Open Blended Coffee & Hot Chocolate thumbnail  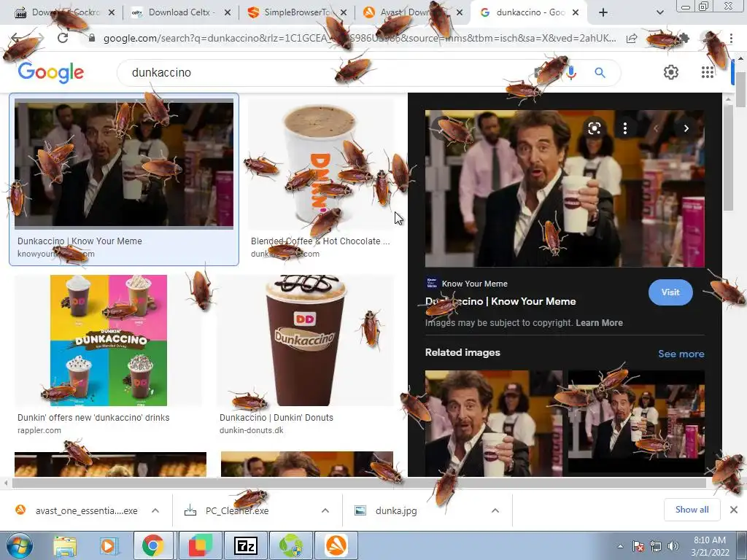(x=321, y=165)
